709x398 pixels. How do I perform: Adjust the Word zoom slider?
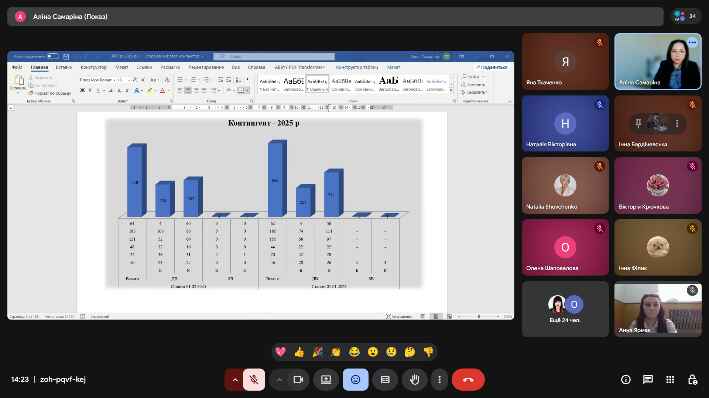pyautogui.click(x=479, y=316)
